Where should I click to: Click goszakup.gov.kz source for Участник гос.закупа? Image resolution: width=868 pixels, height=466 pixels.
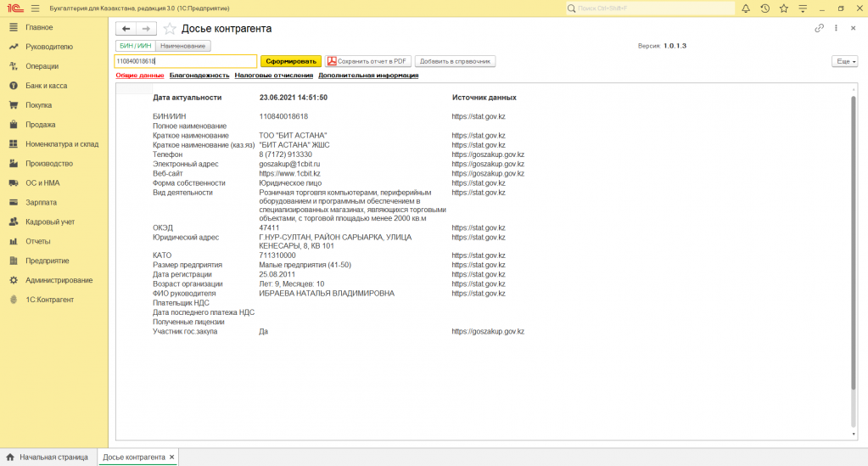tap(488, 331)
